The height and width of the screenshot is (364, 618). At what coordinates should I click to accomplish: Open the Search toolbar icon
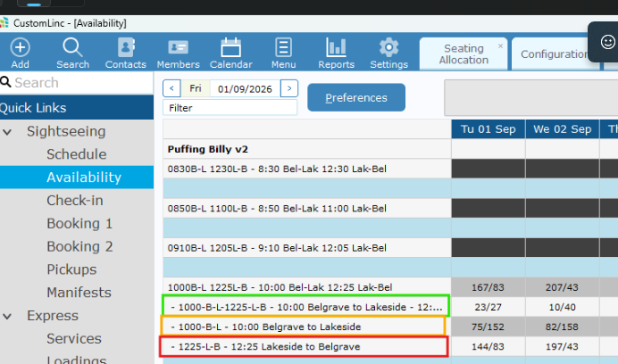[x=72, y=54]
